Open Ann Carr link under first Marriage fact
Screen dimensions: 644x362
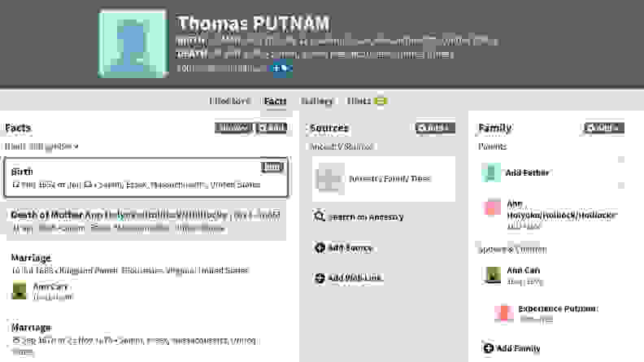[x=50, y=286]
